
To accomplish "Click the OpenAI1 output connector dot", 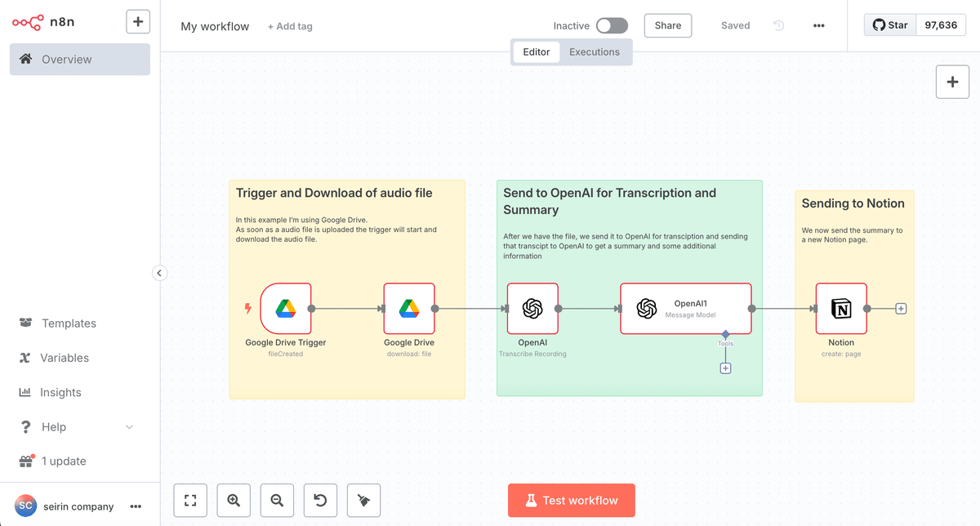I will coord(751,309).
